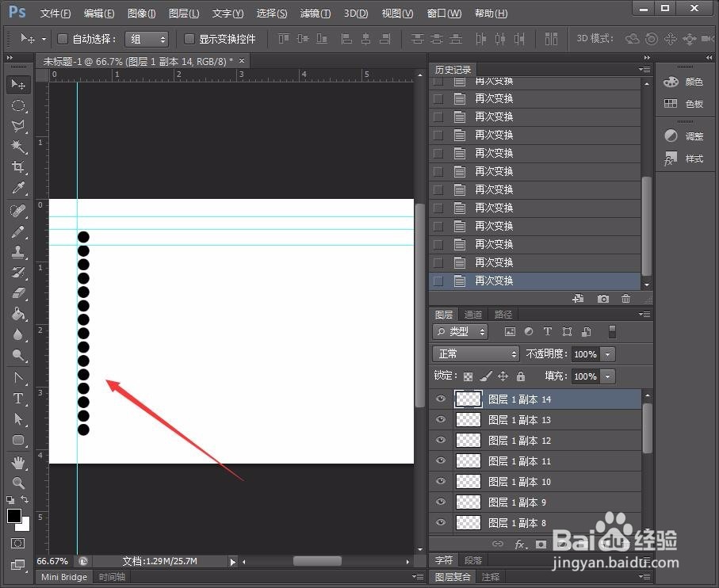Switch to the 路径 tab
The height and width of the screenshot is (588, 719).
pyautogui.click(x=503, y=315)
